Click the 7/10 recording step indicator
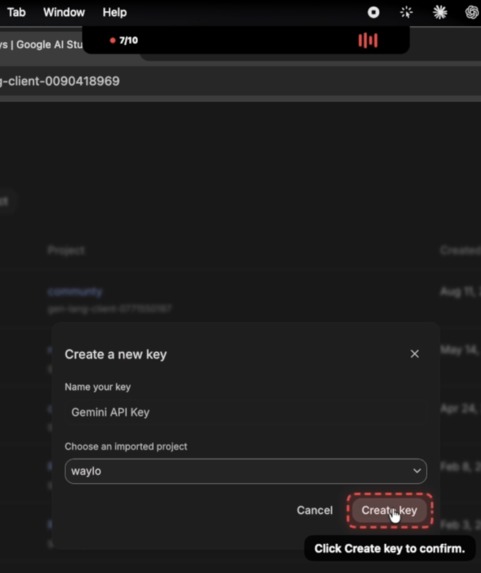The width and height of the screenshot is (481, 573). click(x=124, y=40)
